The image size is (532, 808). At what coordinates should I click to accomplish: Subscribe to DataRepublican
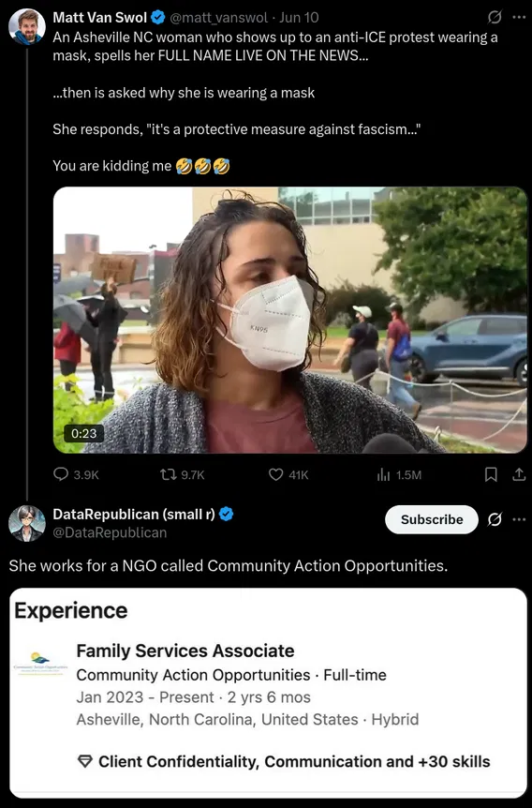tap(432, 519)
